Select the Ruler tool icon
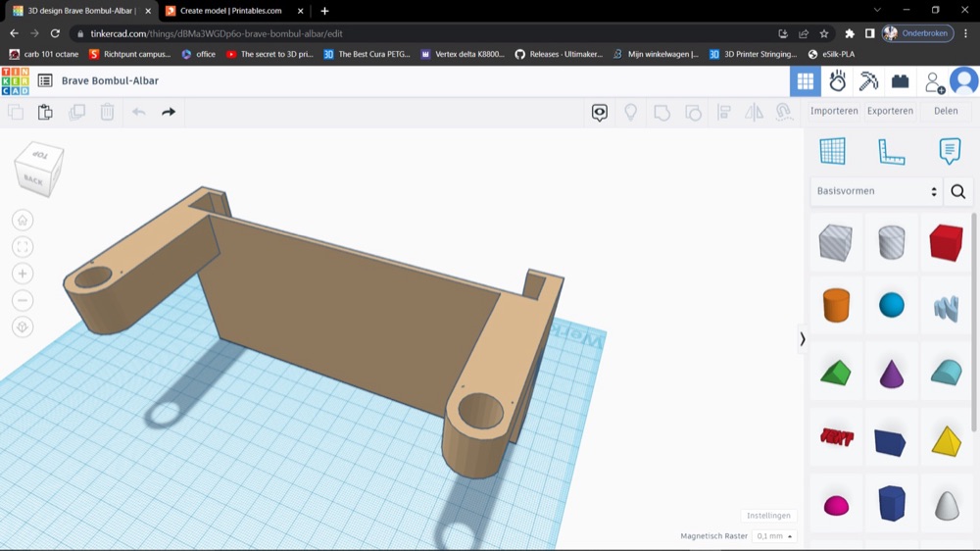 pyautogui.click(x=891, y=151)
